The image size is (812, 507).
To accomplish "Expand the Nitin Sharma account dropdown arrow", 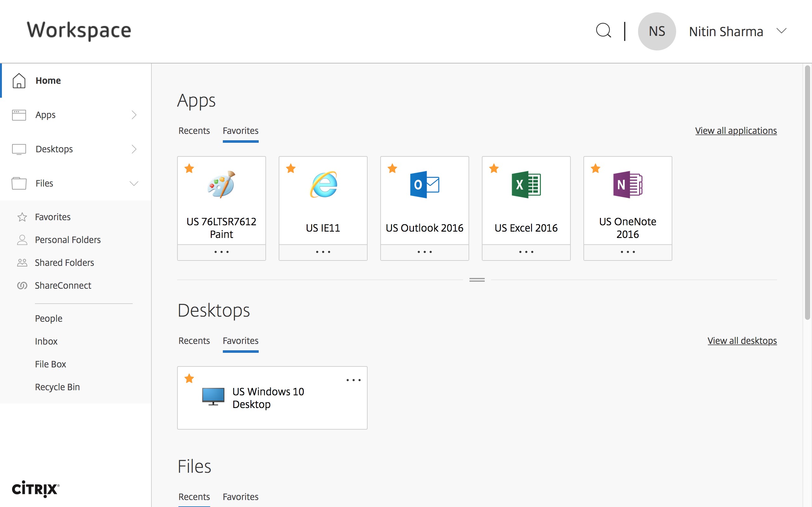I will point(782,31).
